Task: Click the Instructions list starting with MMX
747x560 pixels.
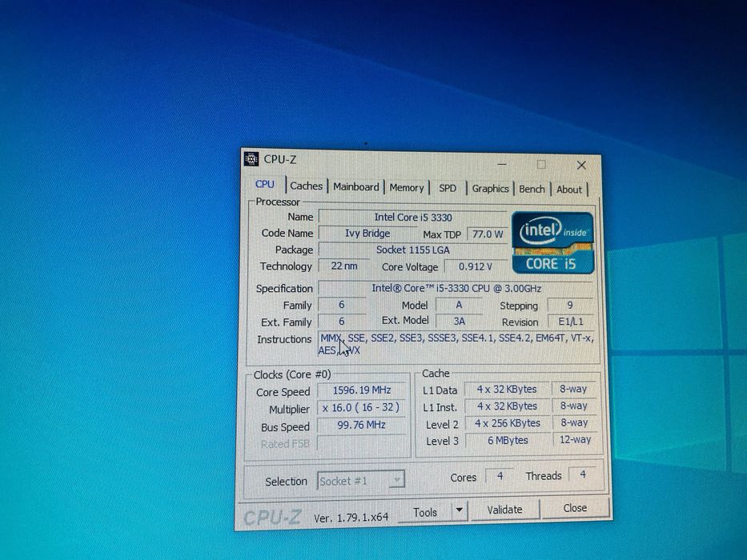Action: click(456, 344)
